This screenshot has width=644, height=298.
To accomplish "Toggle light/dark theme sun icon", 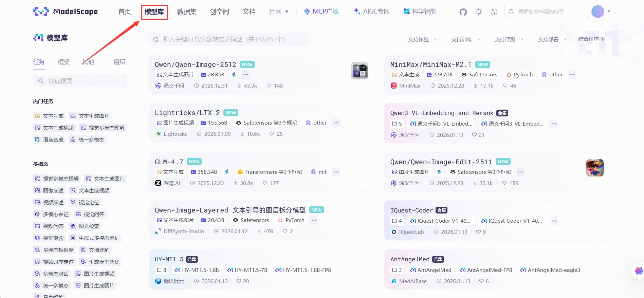I will 479,12.
